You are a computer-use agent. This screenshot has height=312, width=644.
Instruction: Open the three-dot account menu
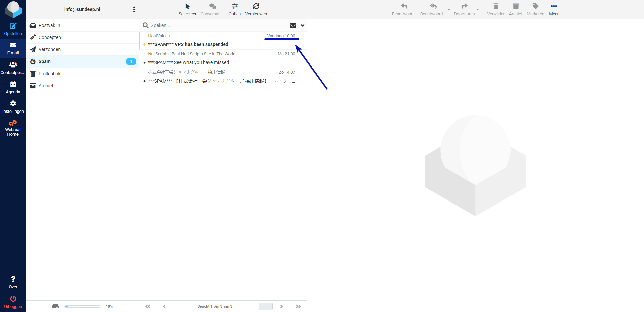(x=134, y=9)
